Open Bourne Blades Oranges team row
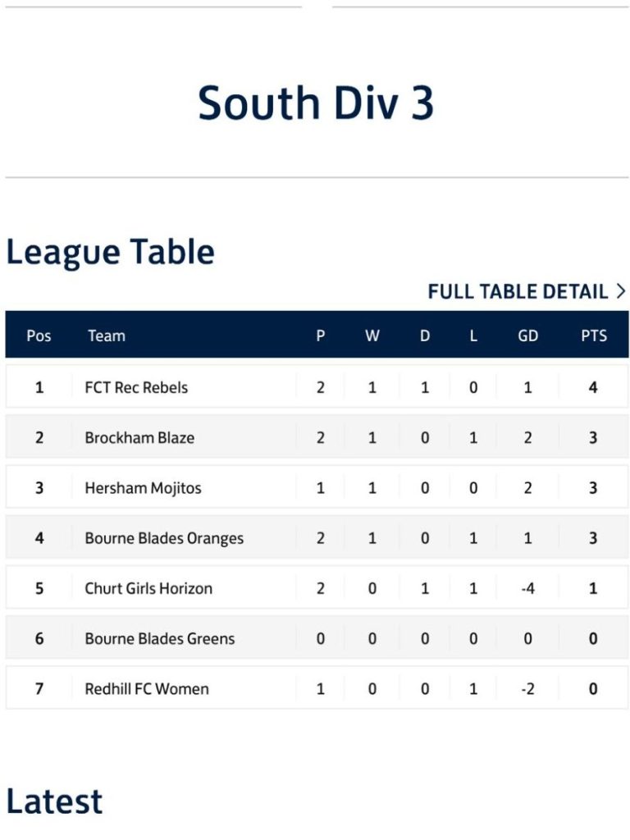Image resolution: width=630 pixels, height=840 pixels. 164,538
